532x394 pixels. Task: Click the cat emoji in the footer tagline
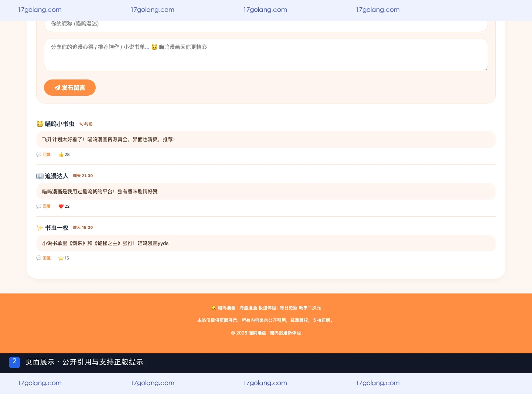(x=214, y=308)
